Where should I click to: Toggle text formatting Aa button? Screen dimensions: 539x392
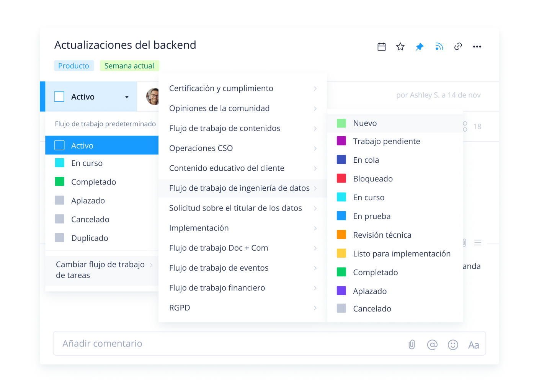[x=474, y=345]
